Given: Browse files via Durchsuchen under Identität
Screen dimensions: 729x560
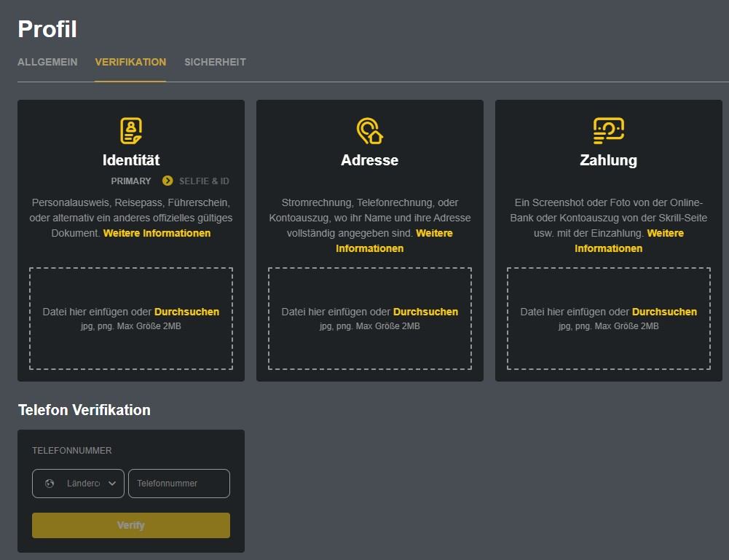Looking at the screenshot, I should pyautogui.click(x=186, y=312).
